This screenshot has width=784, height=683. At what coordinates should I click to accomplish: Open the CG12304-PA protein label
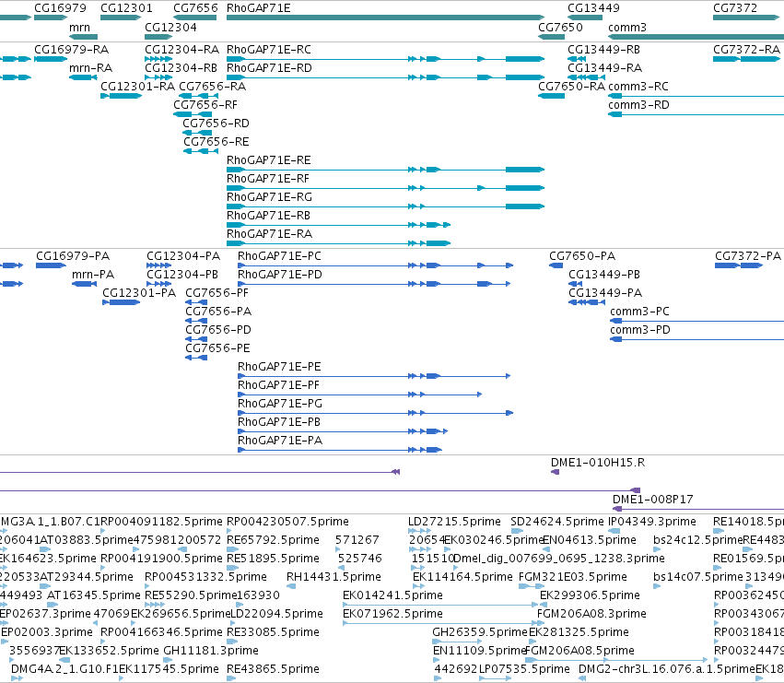click(x=183, y=256)
